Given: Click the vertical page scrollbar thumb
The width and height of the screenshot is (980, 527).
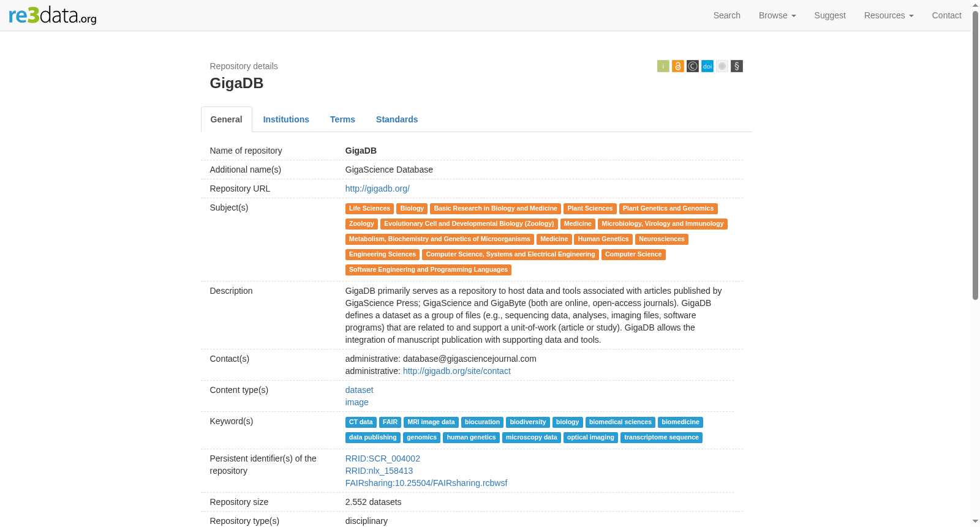Looking at the screenshot, I should click(975, 155).
